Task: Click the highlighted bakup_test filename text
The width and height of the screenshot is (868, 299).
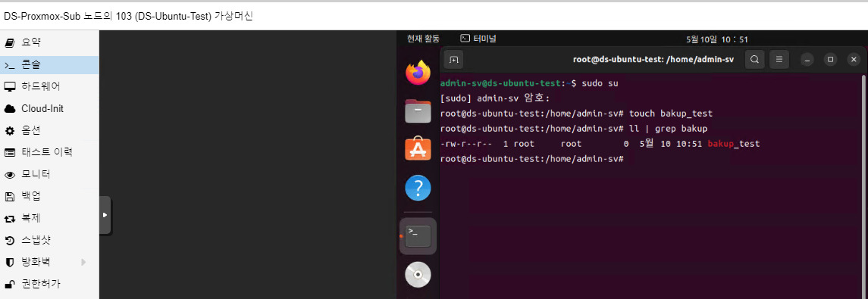Action: [x=734, y=144]
